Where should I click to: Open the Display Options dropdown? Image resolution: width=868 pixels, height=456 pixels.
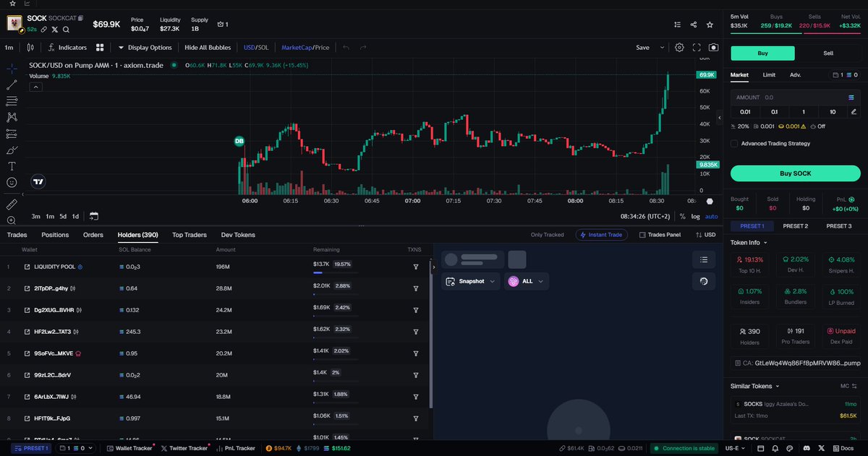click(x=145, y=48)
